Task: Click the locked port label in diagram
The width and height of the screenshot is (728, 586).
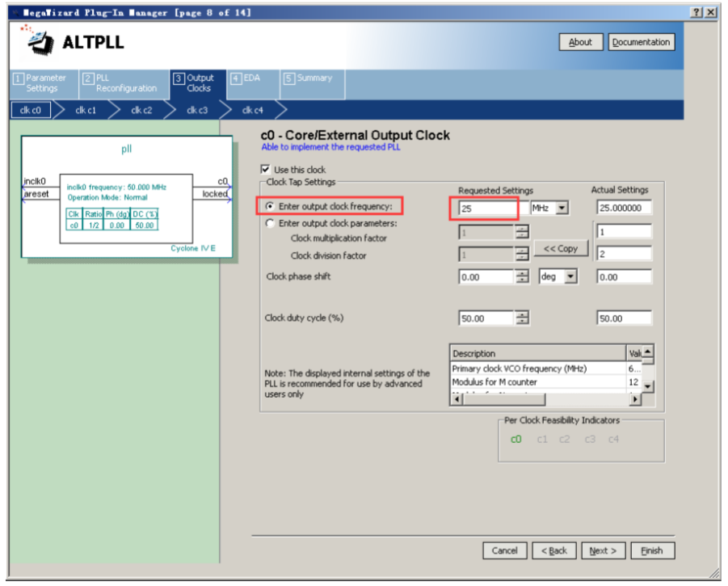Action: 215,194
